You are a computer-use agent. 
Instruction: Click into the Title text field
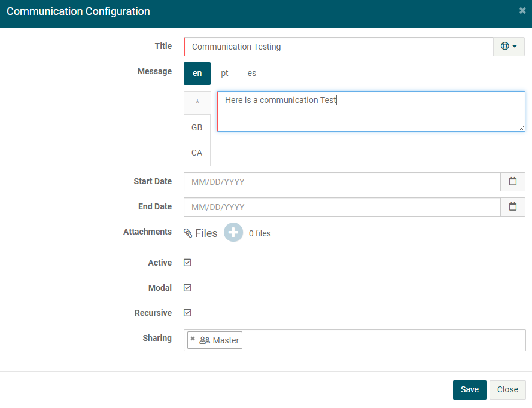(x=338, y=47)
